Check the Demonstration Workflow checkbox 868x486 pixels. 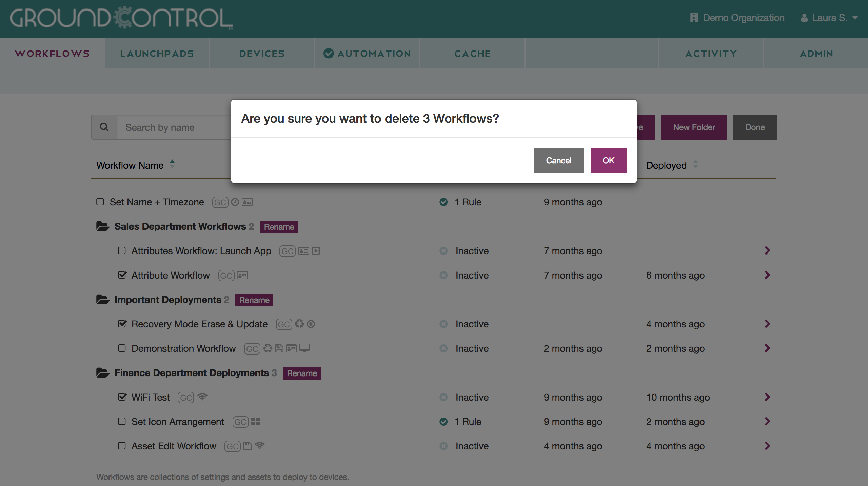122,348
